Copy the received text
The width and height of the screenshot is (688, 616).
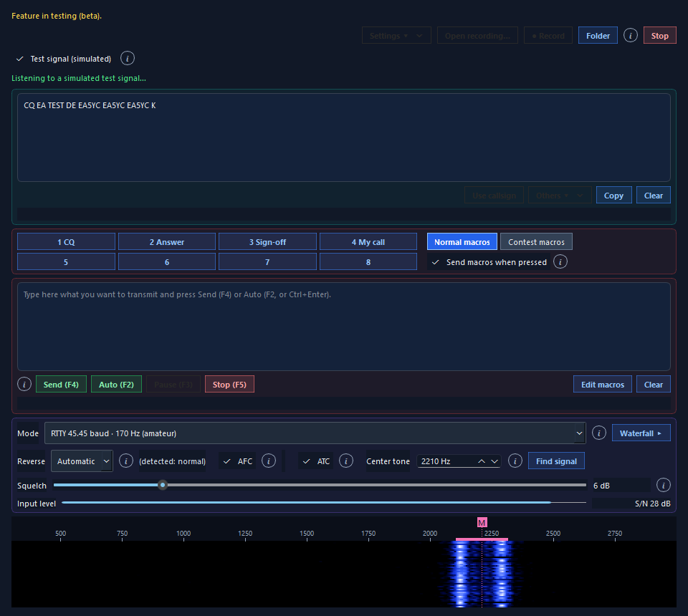tap(613, 196)
